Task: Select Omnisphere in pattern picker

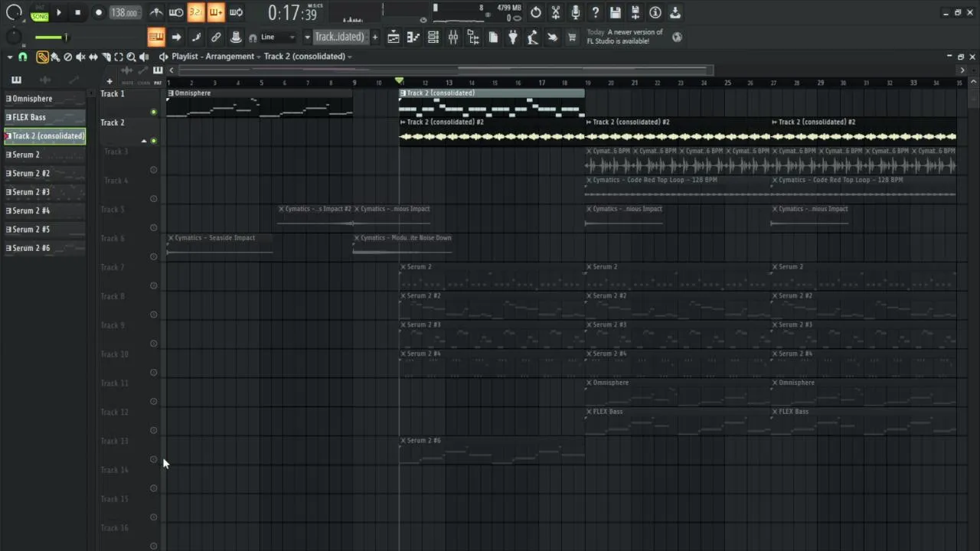Action: click(44, 99)
